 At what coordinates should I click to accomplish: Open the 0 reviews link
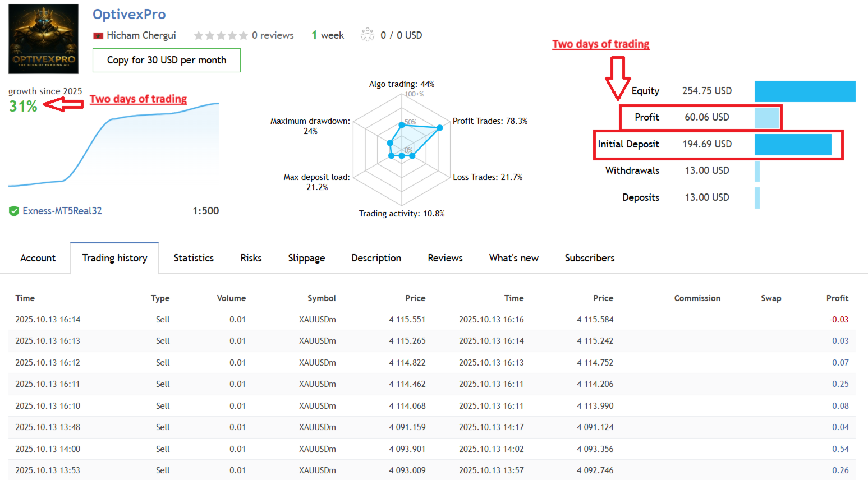273,35
